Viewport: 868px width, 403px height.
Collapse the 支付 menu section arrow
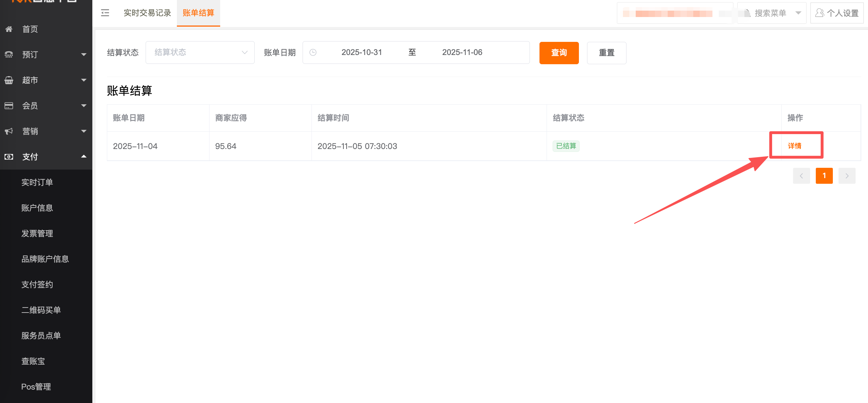point(84,156)
